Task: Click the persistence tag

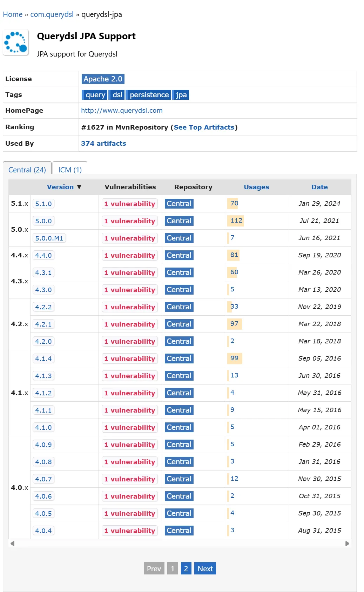Action: pyautogui.click(x=149, y=95)
